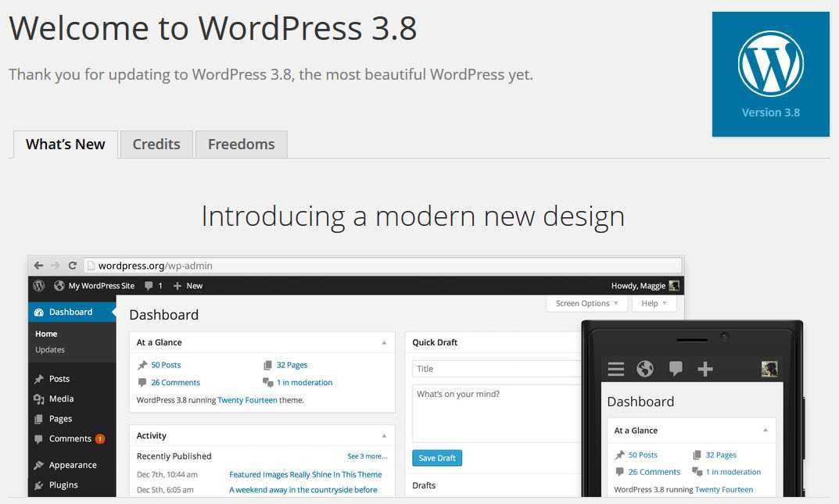Viewport: 839px width, 504px height.
Task: Open Media in the sidebar
Action: (62, 399)
